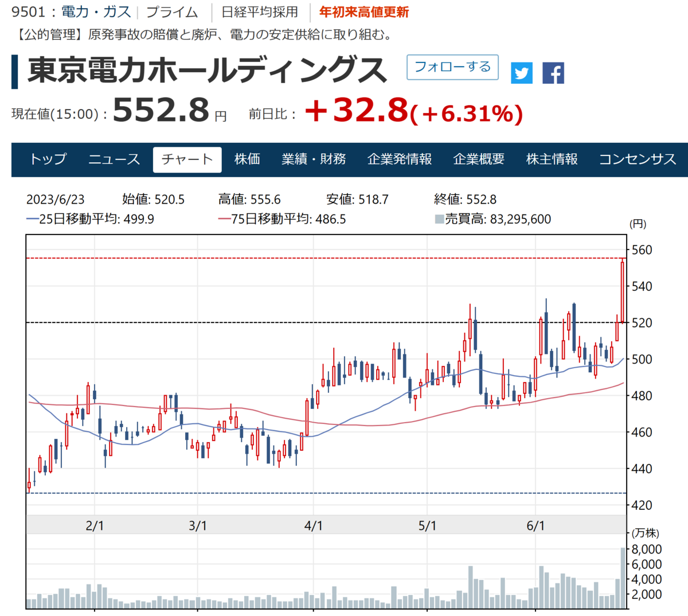688x616 pixels.
Task: Click the 2/1 date marker on chart axis
Action: tap(95, 525)
